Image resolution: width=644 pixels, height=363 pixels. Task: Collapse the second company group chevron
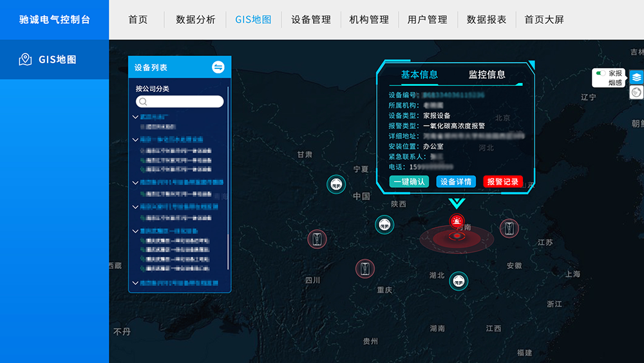pyautogui.click(x=135, y=139)
